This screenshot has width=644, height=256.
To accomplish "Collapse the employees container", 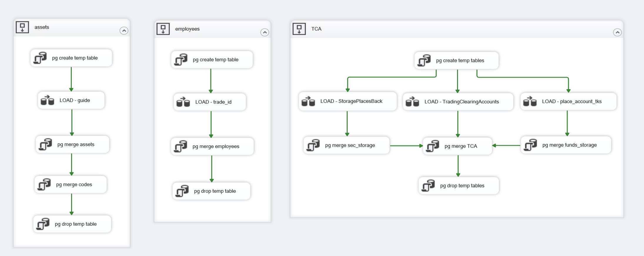I will (x=265, y=32).
